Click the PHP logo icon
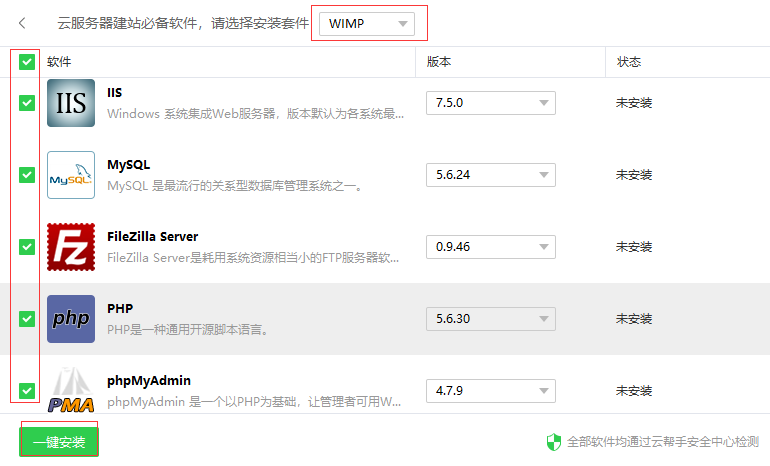The height and width of the screenshot is (466, 770). tap(71, 319)
